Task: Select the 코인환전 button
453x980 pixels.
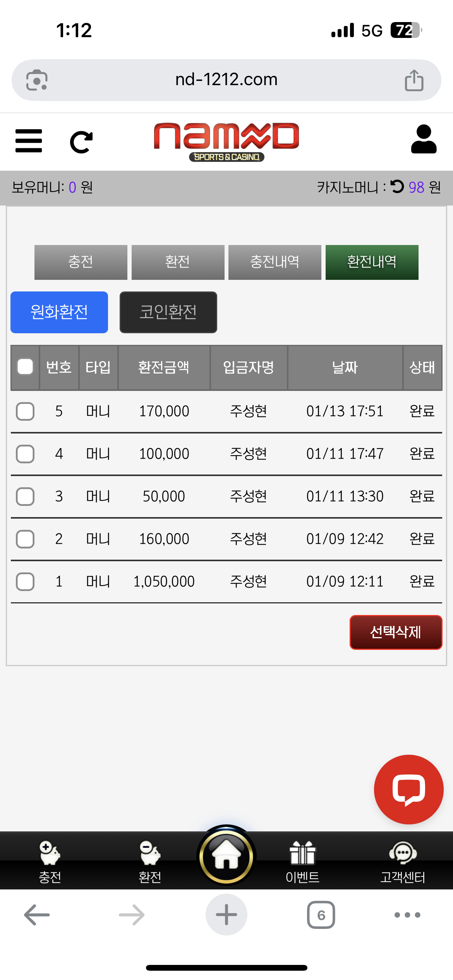Action: click(x=168, y=312)
